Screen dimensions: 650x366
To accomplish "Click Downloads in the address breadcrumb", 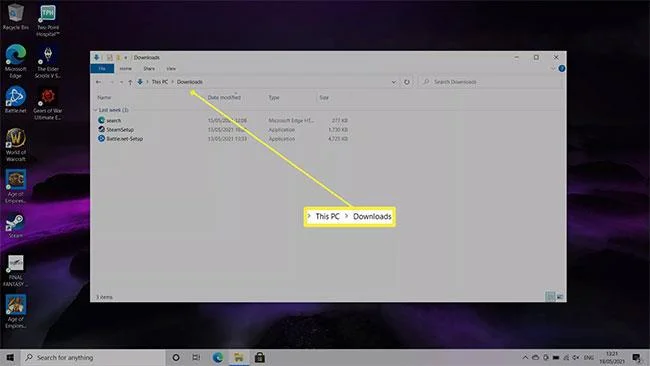I will point(189,82).
